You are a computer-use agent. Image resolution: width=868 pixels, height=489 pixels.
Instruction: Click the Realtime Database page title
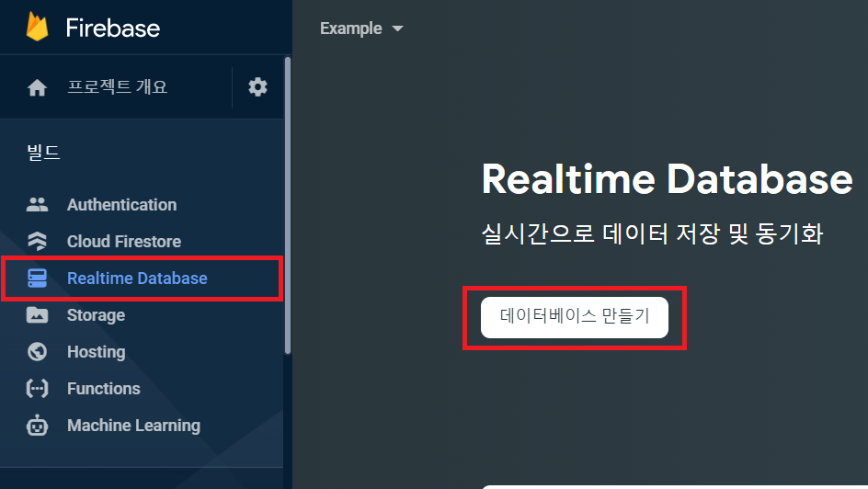[667, 179]
